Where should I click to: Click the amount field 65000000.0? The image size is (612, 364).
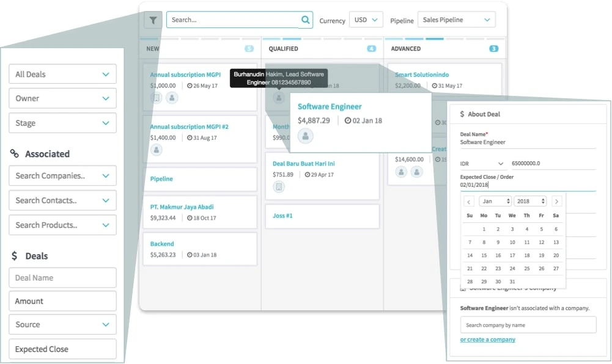553,163
